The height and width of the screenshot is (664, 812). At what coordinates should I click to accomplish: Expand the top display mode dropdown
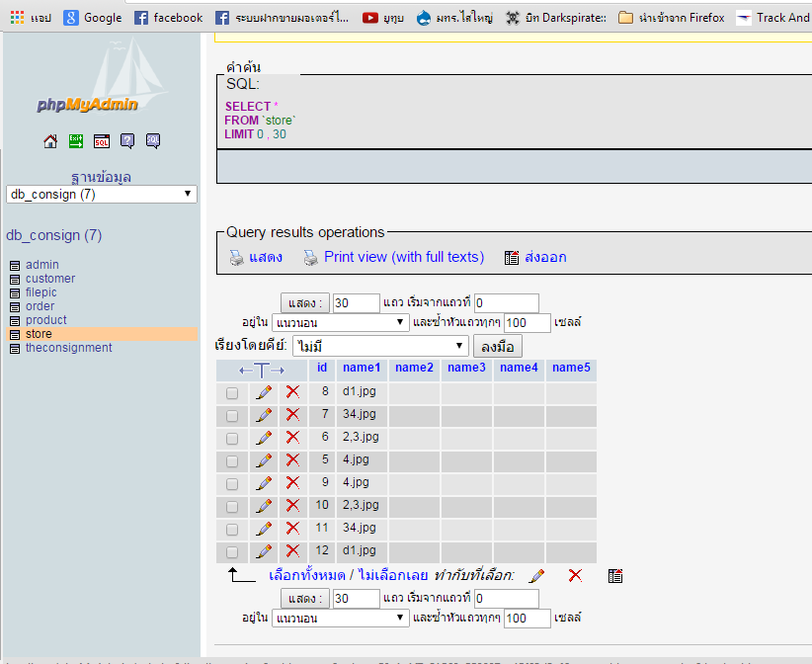coord(340,322)
